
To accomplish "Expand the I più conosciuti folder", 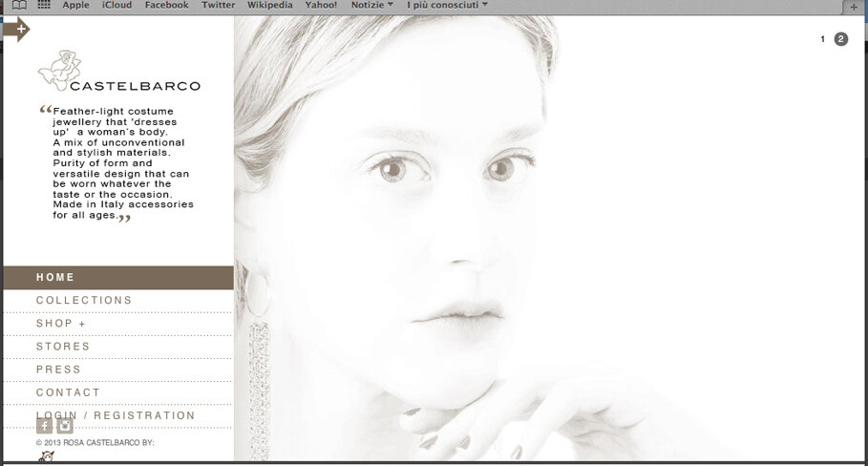I will pyautogui.click(x=447, y=6).
